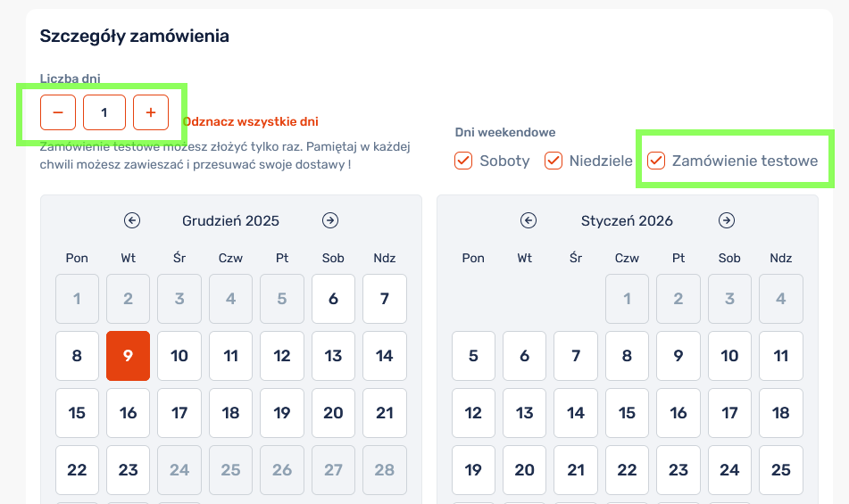849x504 pixels.
Task: Choose December 21 Sunday date
Action: [385, 413]
